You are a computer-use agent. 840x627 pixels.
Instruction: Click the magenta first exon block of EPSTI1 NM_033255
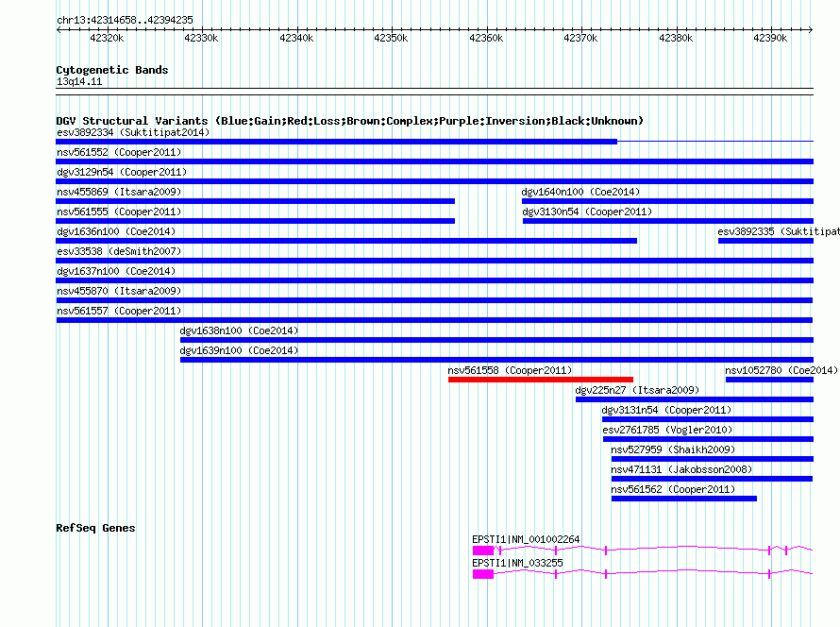(483, 574)
